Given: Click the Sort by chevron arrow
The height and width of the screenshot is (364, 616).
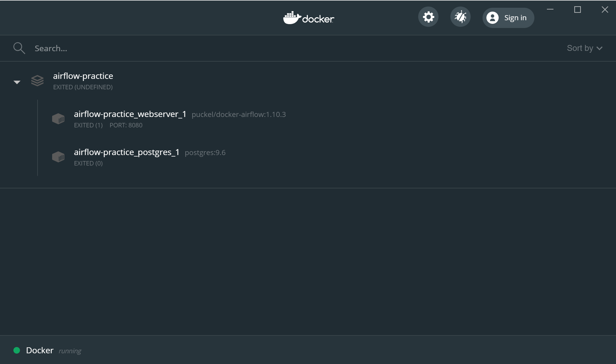Looking at the screenshot, I should pyautogui.click(x=600, y=49).
